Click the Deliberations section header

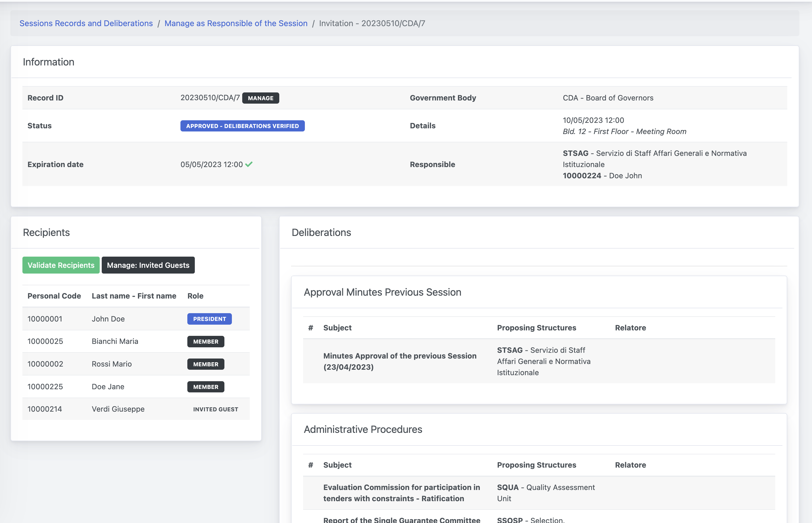click(321, 232)
